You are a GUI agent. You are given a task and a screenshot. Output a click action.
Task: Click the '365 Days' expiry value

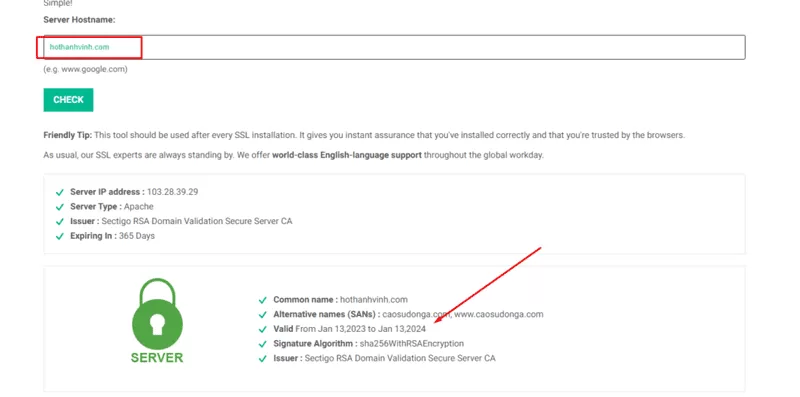point(137,236)
